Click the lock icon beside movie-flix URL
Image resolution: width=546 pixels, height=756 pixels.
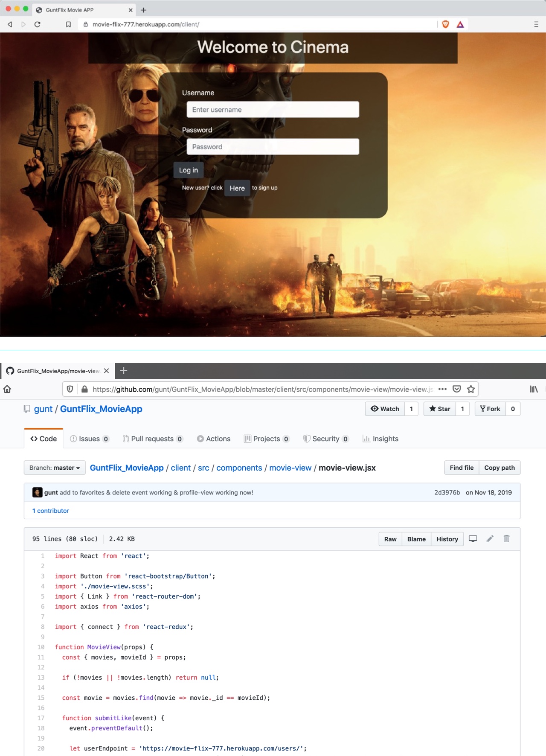point(86,24)
